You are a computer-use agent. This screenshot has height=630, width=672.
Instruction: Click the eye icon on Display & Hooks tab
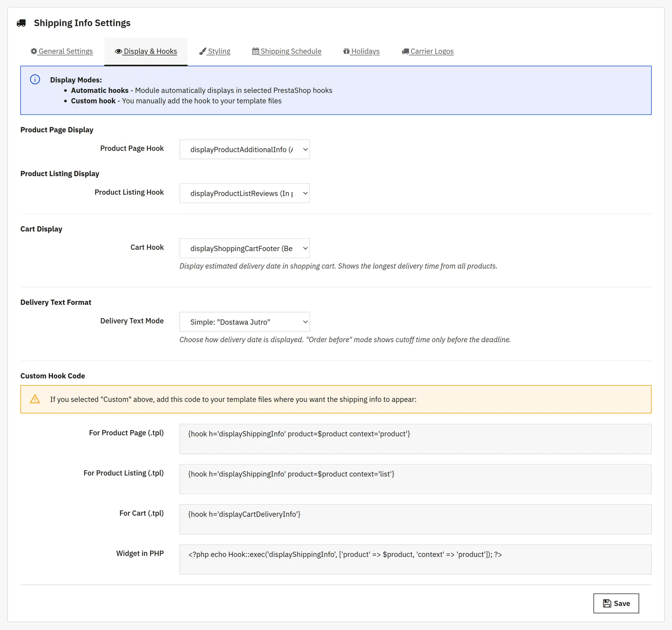[x=118, y=51]
